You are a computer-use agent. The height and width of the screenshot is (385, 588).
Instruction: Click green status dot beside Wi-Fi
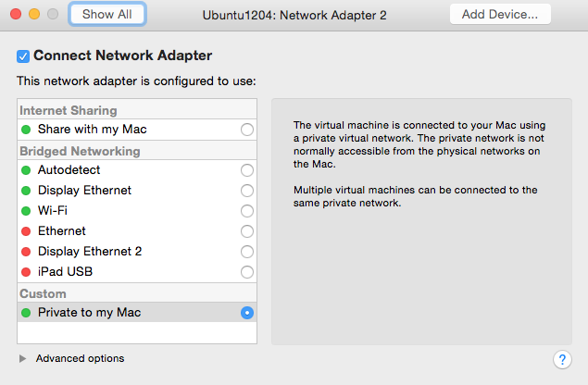click(x=26, y=211)
